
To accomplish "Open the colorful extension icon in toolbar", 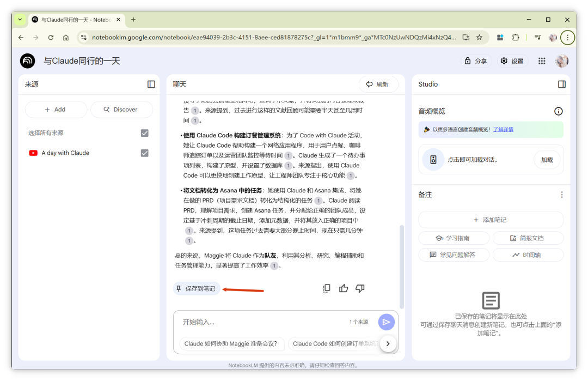I will click(x=500, y=38).
